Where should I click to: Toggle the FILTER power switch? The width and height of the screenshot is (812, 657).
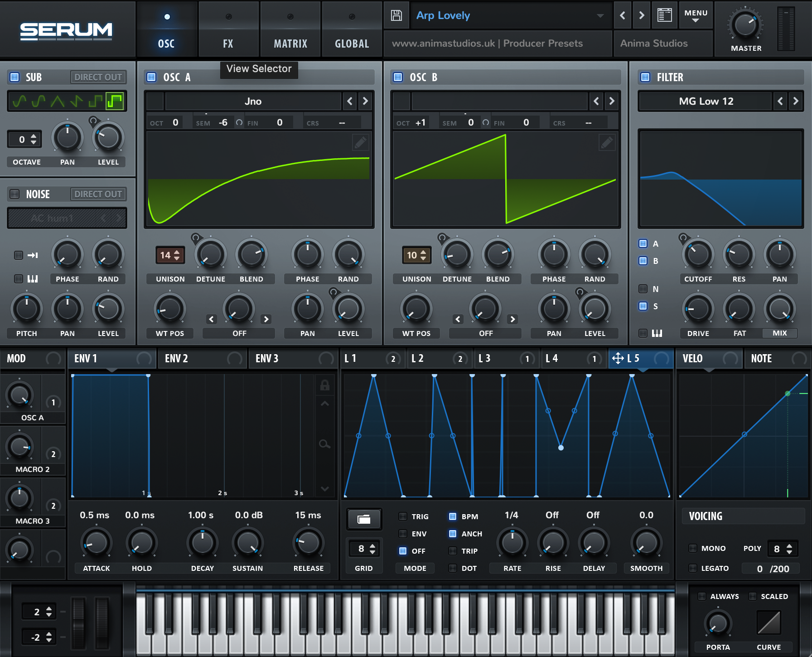click(645, 77)
